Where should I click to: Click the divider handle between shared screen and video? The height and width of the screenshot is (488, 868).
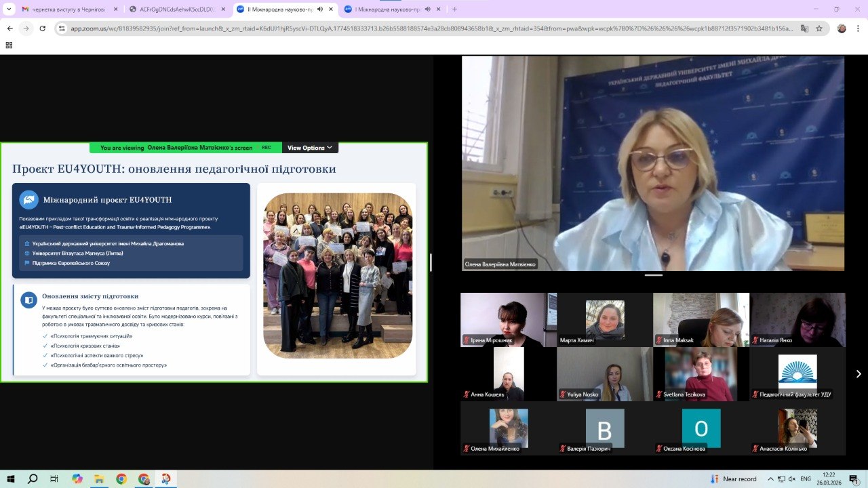click(x=431, y=262)
